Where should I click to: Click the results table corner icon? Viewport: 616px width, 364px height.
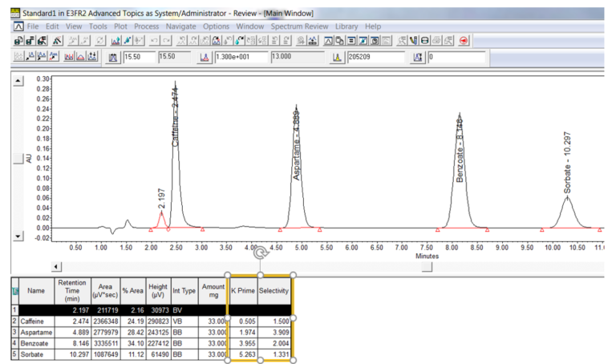[15, 291]
